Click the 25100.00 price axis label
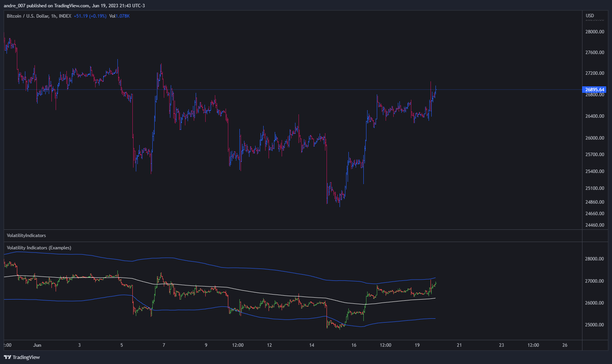This screenshot has width=612, height=364. coord(595,188)
